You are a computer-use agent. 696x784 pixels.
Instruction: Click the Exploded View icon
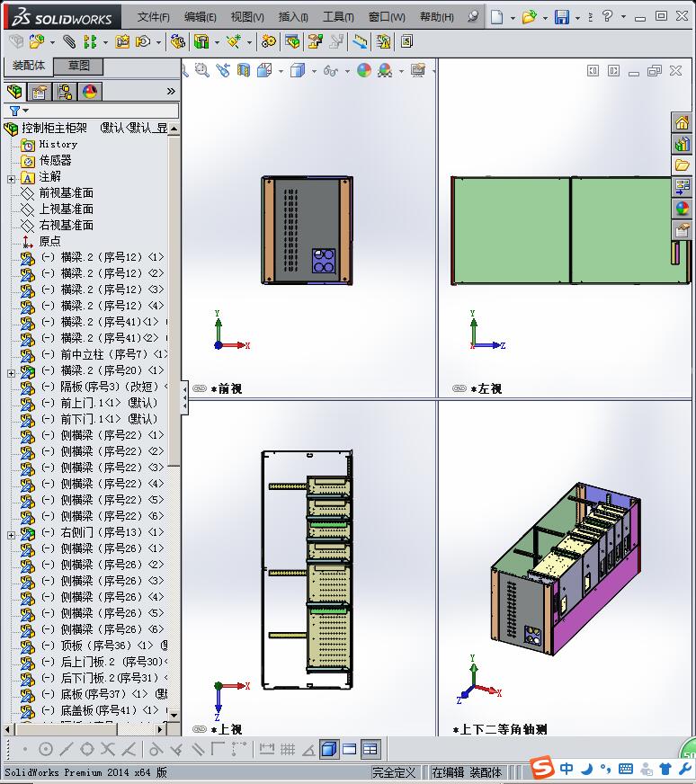pyautogui.click(x=315, y=42)
